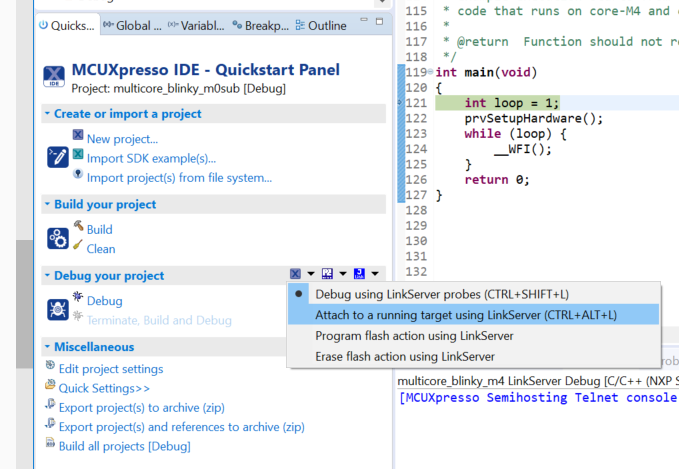The image size is (679, 469).
Task: Open the J-Link probe dropdown arrow
Action: [x=375, y=274]
